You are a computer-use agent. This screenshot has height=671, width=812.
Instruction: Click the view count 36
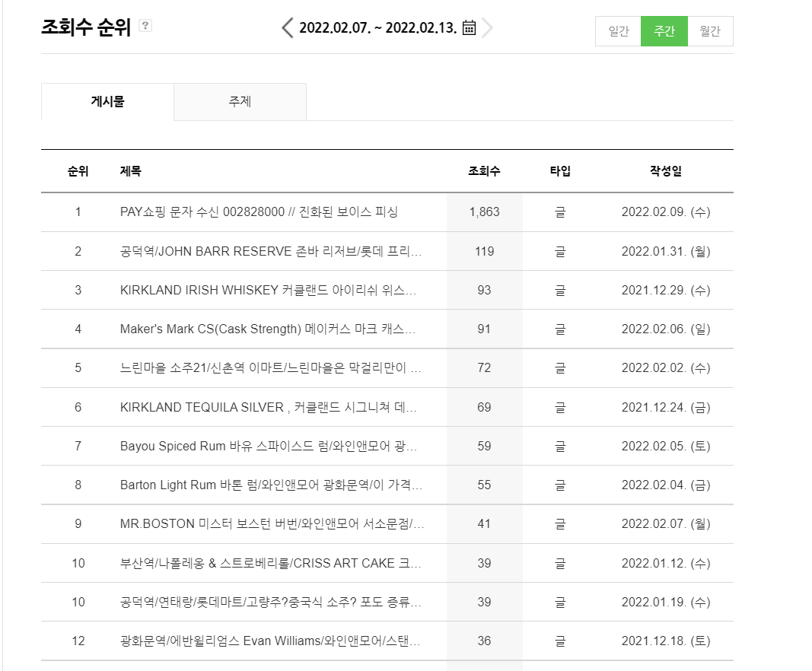tap(484, 641)
